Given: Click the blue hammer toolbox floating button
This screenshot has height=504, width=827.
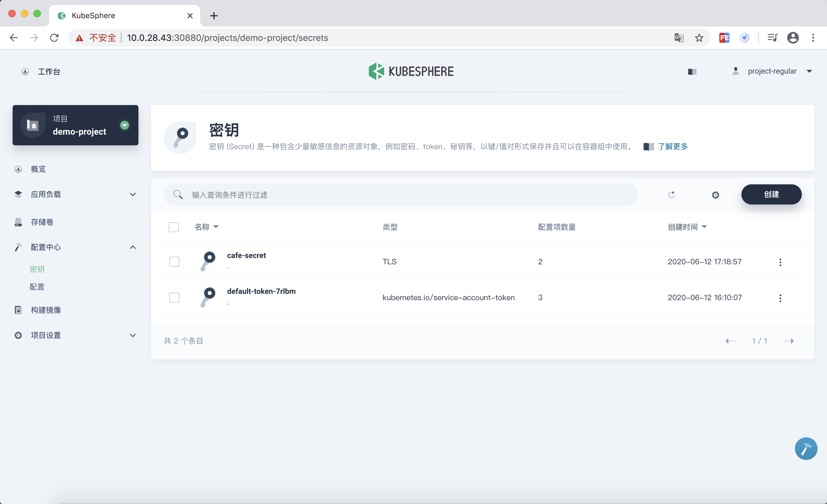Looking at the screenshot, I should click(x=806, y=448).
